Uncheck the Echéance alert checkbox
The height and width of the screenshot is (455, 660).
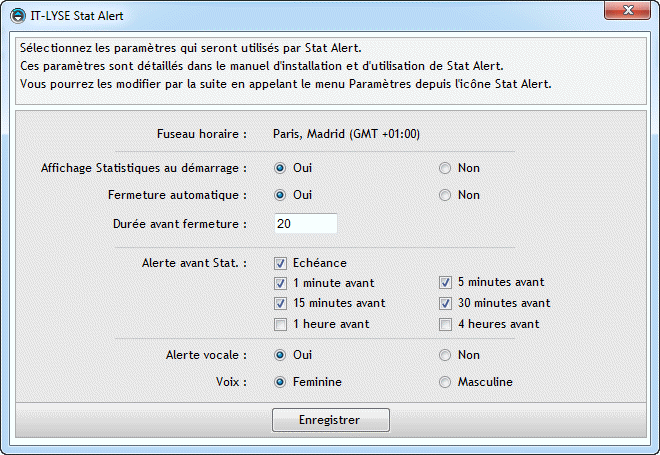[x=280, y=263]
